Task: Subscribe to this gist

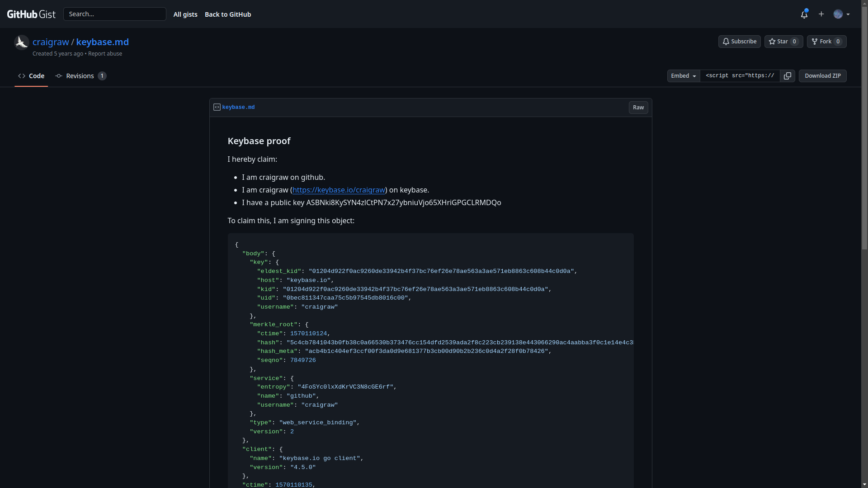Action: (x=739, y=42)
